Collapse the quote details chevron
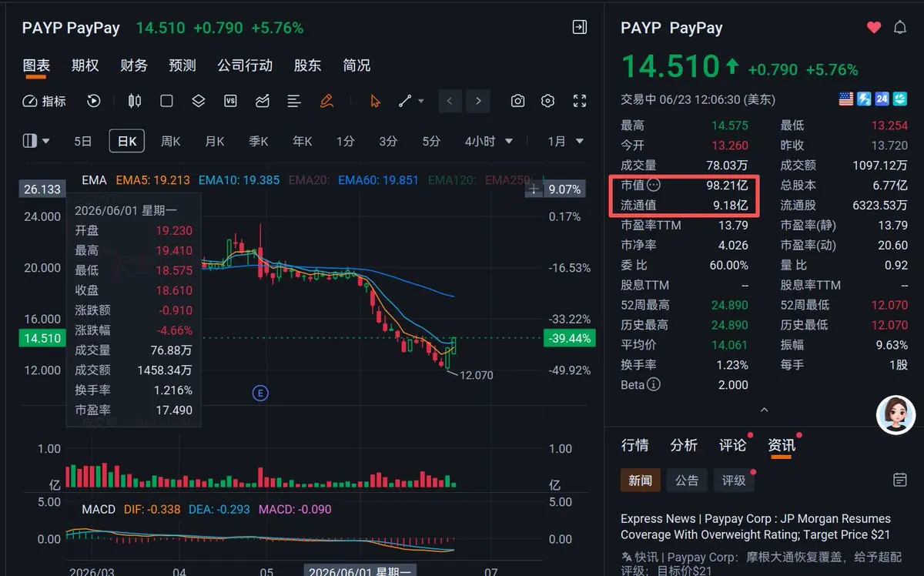Screen dimensions: 924x576 coord(765,410)
